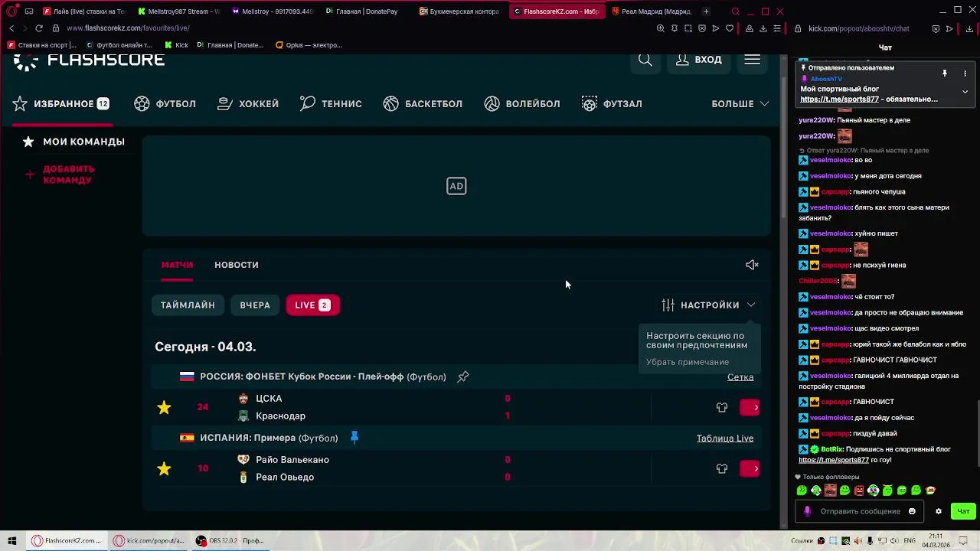
Task: Open a new browser tab
Action: tap(706, 11)
